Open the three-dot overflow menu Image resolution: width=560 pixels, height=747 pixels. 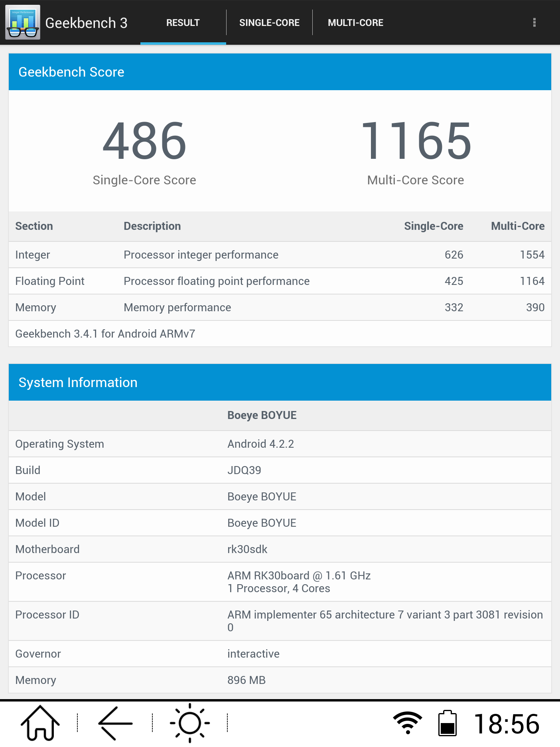534,22
